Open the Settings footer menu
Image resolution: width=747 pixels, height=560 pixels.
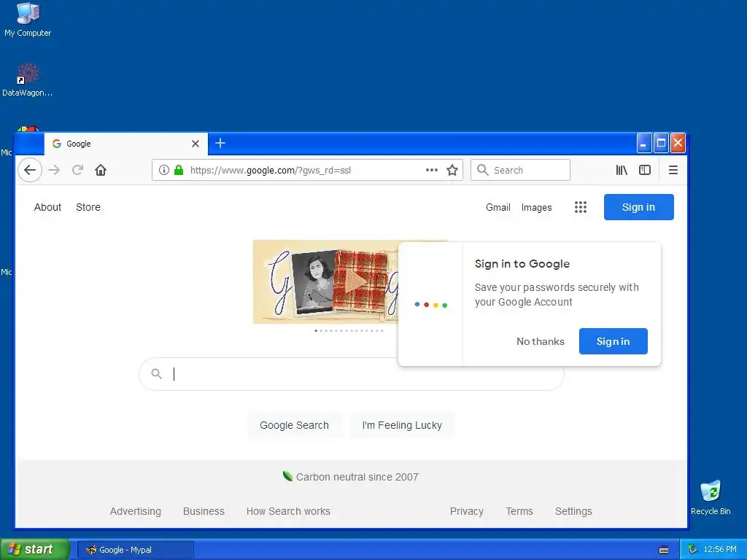pos(573,511)
